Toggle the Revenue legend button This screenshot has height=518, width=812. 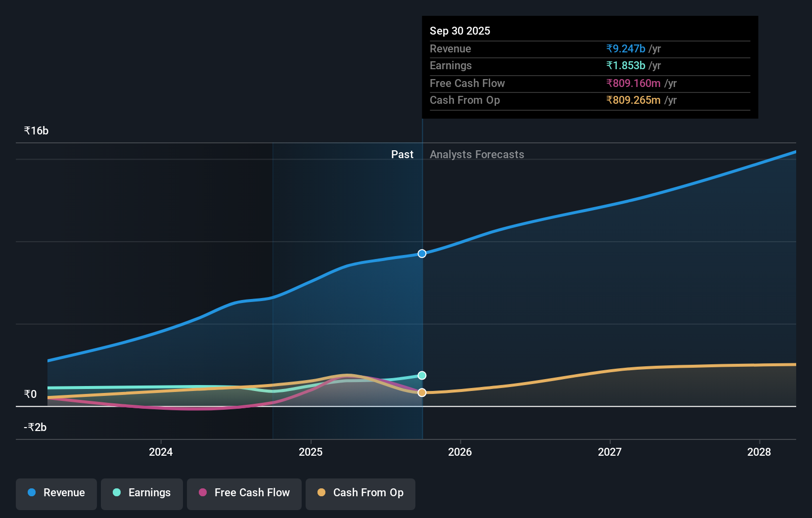tap(56, 494)
